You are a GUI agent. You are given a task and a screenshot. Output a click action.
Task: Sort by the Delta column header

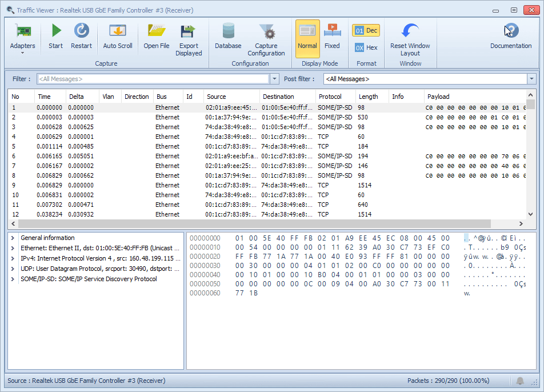pyautogui.click(x=82, y=97)
